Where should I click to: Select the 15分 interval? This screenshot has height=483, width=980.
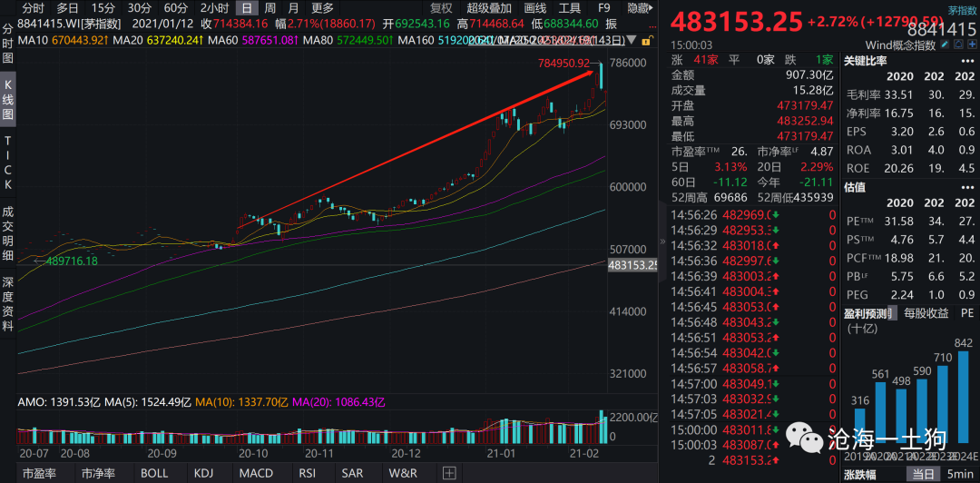(x=103, y=8)
